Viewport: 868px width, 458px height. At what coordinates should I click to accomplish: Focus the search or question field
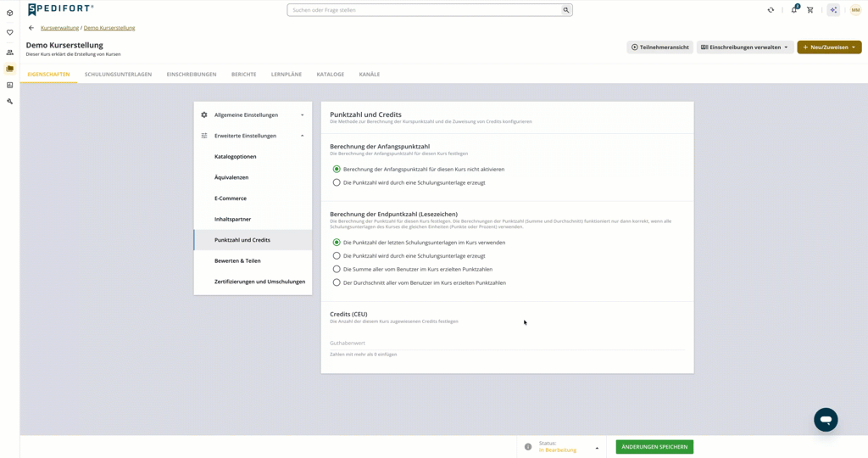[x=424, y=10]
